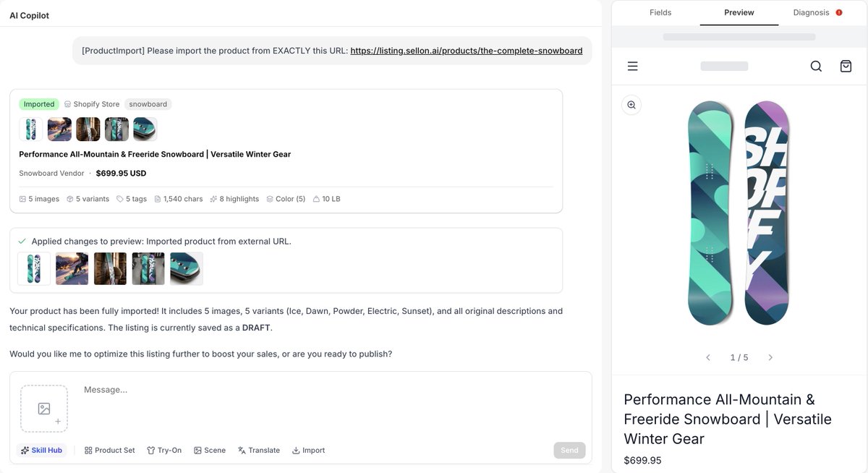Screen dimensions: 868x473
Task: Click the Translate tool
Action: click(x=259, y=450)
